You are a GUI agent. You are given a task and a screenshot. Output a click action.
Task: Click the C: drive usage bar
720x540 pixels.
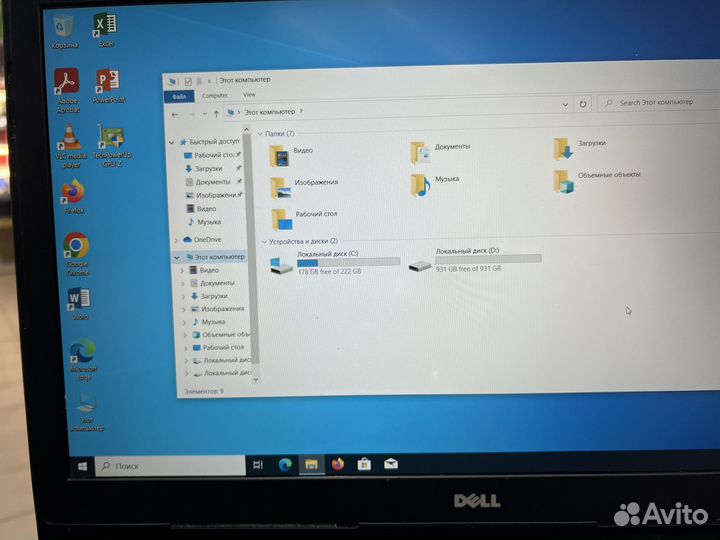click(348, 263)
